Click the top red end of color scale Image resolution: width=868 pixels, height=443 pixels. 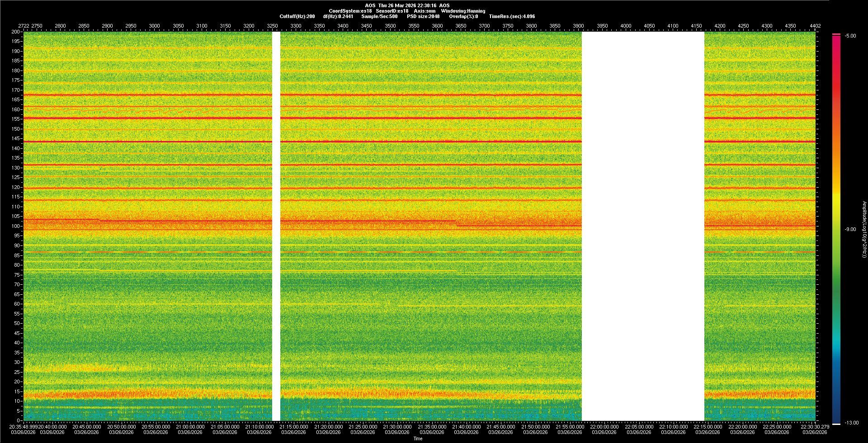836,37
